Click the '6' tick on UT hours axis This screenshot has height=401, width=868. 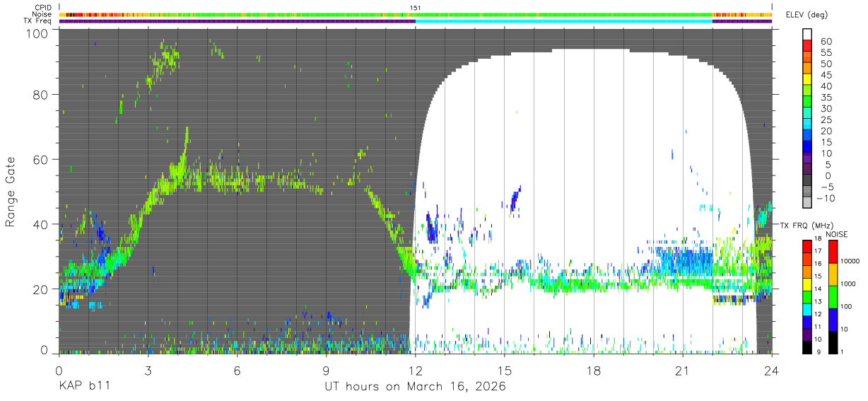pyautogui.click(x=237, y=370)
